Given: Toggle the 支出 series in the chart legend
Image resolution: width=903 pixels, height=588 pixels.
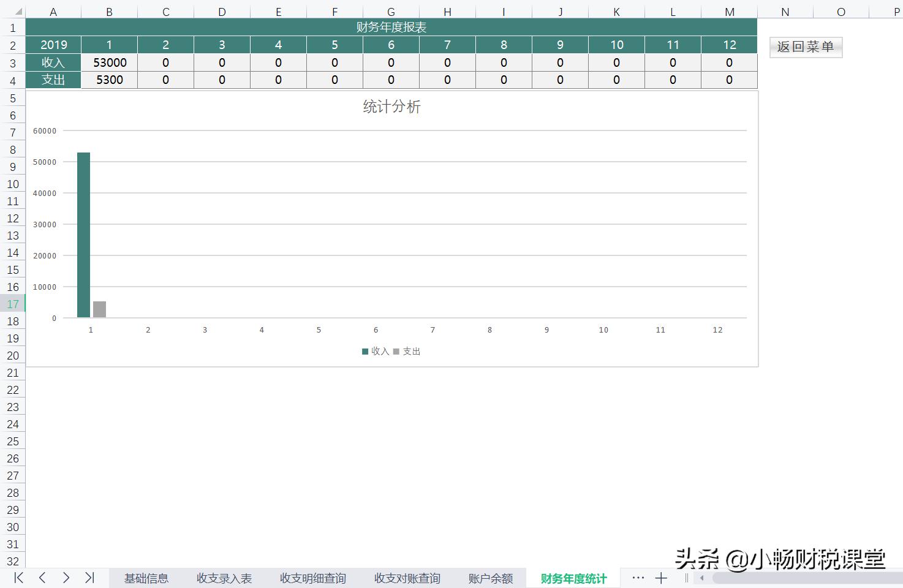Looking at the screenshot, I should coord(409,351).
